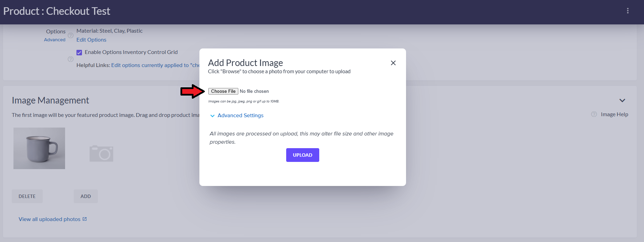Click the DELETE button under mug image

coord(27,196)
